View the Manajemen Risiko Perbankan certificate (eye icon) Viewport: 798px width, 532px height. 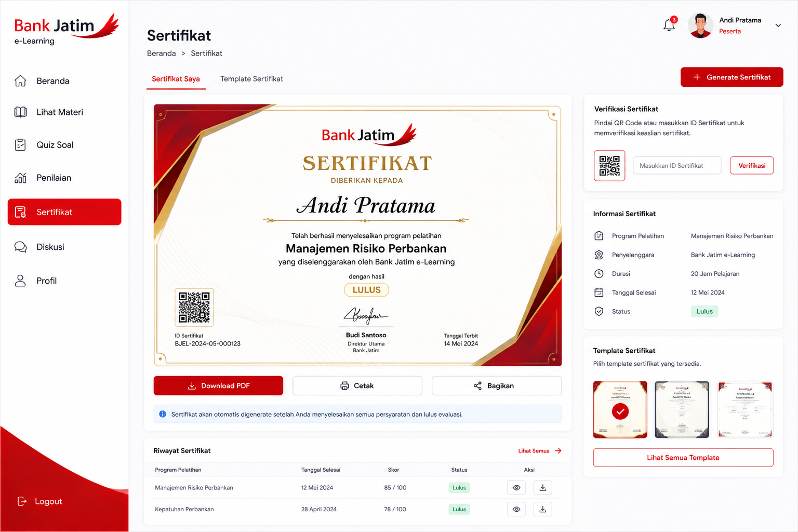(516, 488)
